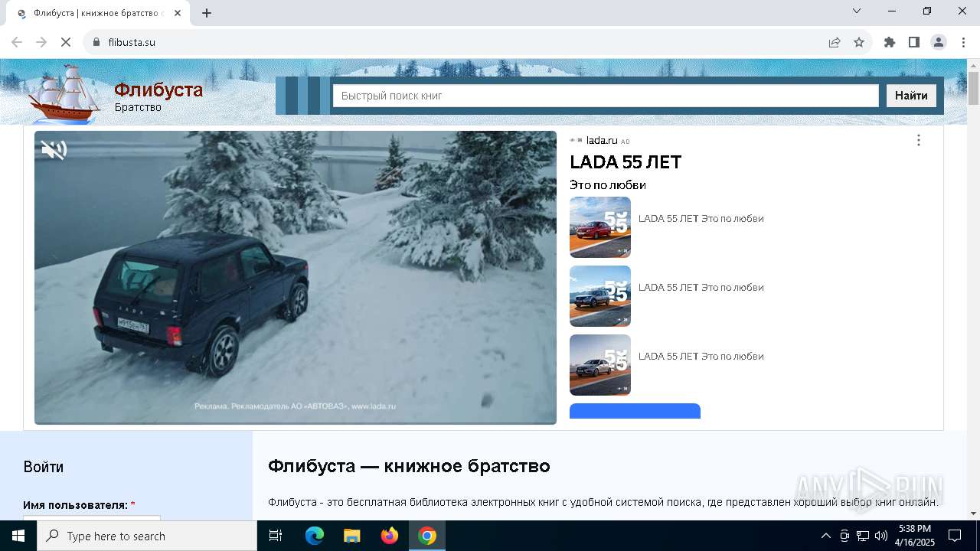Viewport: 980px width, 551px height.
Task: Open Windows Start menu
Action: (x=18, y=536)
